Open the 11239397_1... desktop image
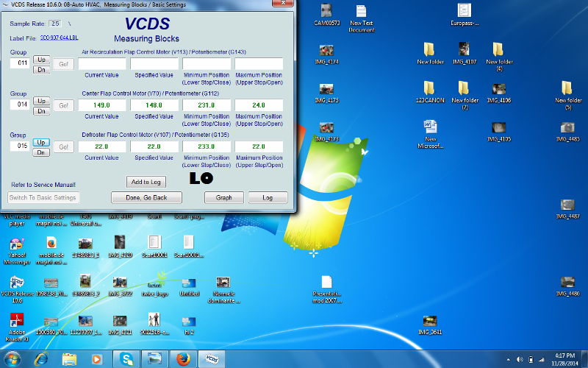The image size is (588, 368). coord(85,325)
